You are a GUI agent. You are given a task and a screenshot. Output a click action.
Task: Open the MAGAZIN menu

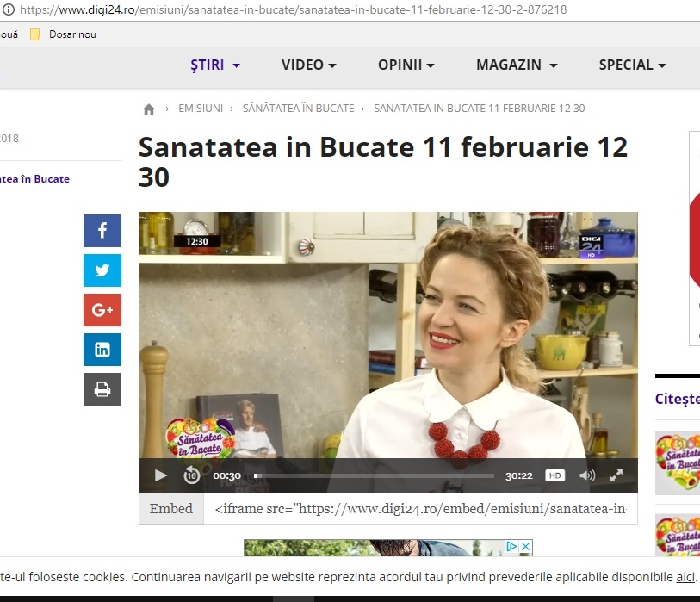pyautogui.click(x=517, y=65)
